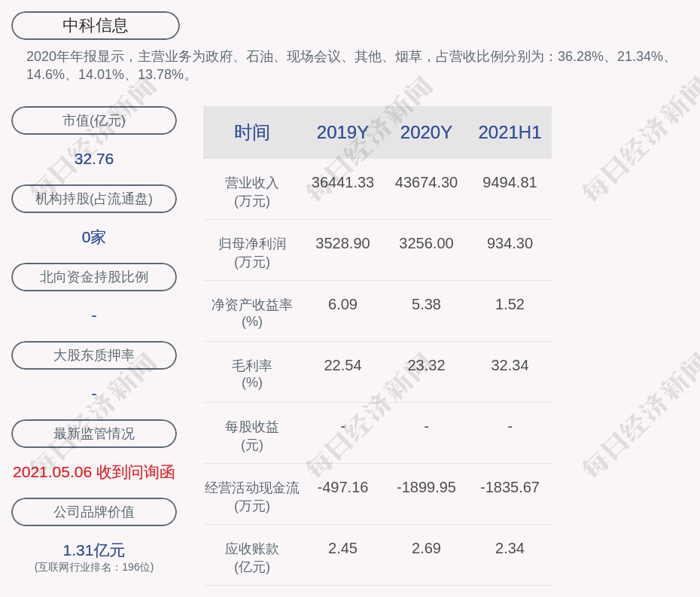The image size is (700, 597).
Task: Select gross margin value 23.32
Action: pos(426,366)
